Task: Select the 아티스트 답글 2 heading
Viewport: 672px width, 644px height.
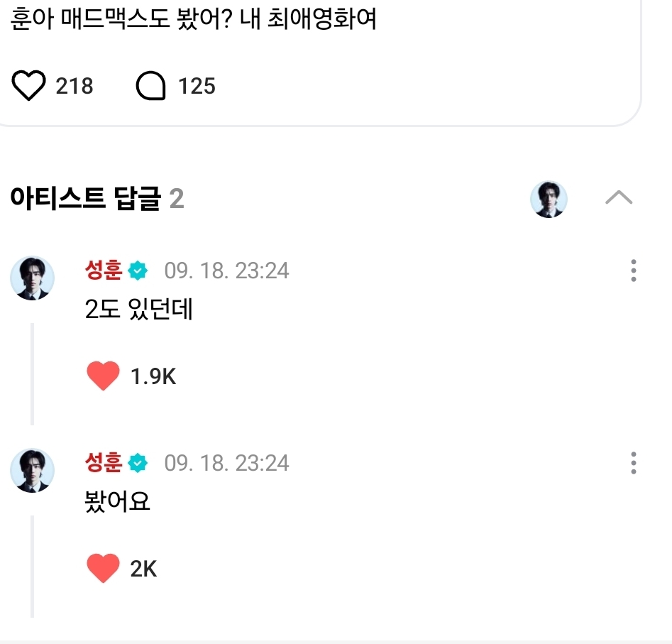Action: click(x=97, y=200)
